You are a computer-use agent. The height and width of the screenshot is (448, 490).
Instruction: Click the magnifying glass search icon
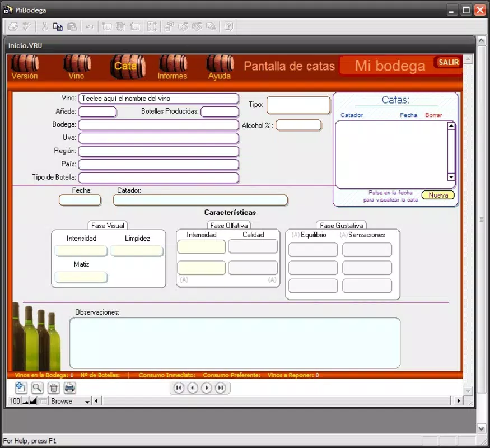pyautogui.click(x=37, y=388)
